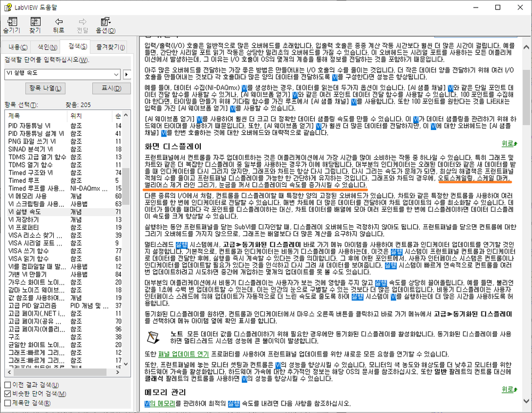Select 'VI 실행 속도' result row
This screenshot has height=413, width=532.
[64, 212]
